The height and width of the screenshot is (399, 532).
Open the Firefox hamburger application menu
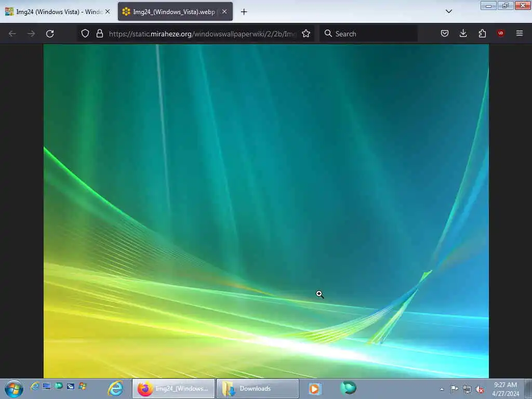pos(519,33)
